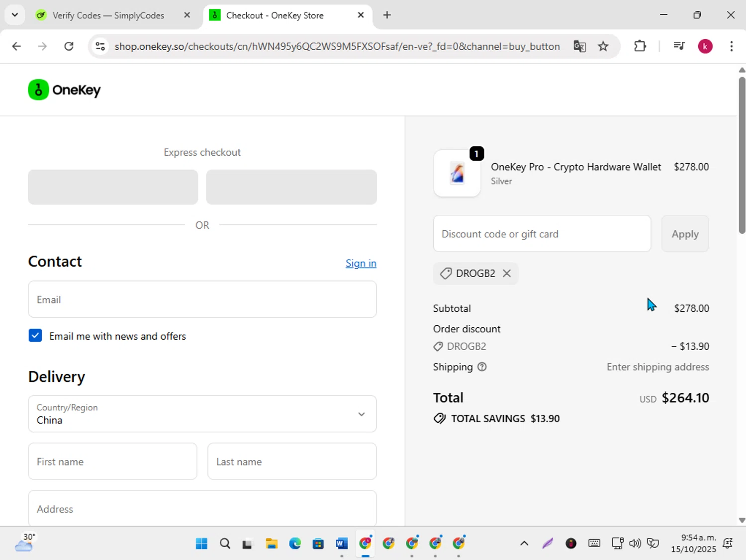This screenshot has width=746, height=560.
Task: Go back to the previous page
Action: click(x=16, y=46)
